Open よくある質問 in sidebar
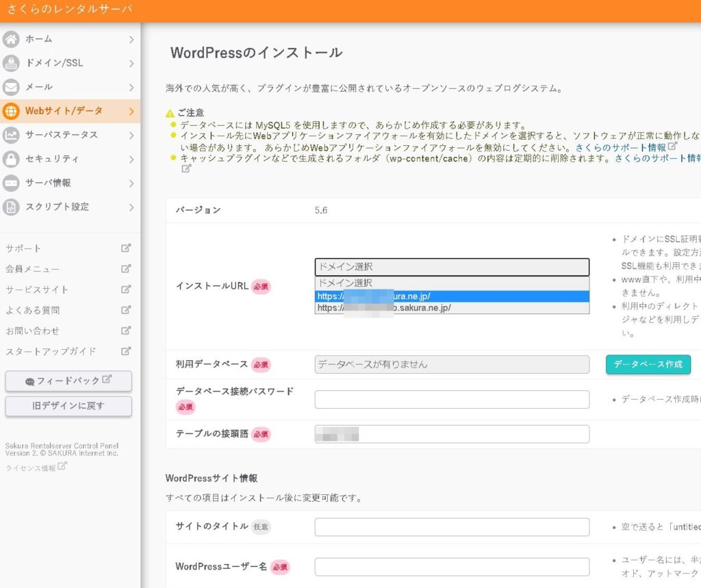Image resolution: width=701 pixels, height=588 pixels. point(33,310)
